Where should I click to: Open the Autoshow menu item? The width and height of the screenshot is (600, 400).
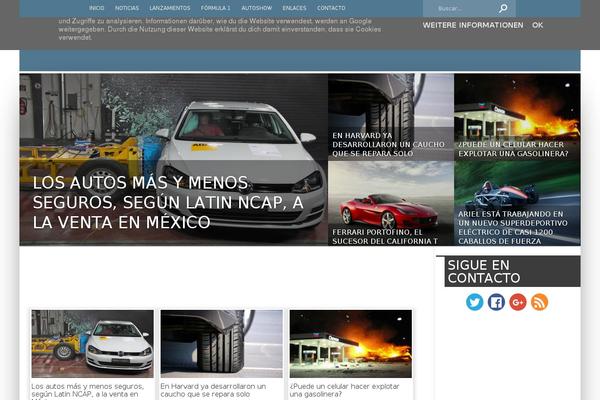257,8
